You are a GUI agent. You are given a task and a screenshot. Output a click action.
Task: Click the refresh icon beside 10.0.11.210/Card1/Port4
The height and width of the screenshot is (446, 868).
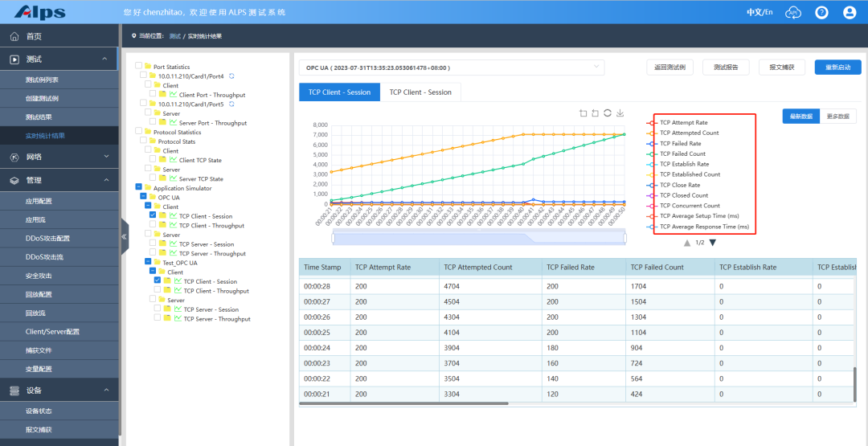click(x=232, y=76)
